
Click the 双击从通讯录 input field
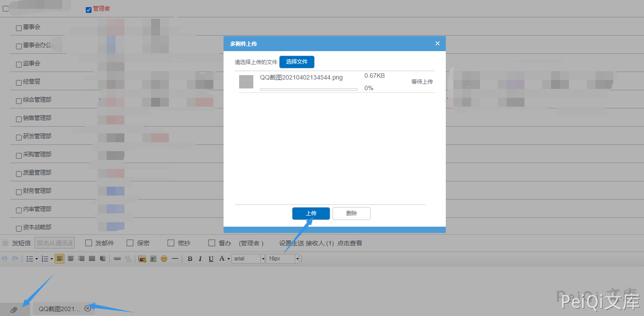[x=55, y=243]
